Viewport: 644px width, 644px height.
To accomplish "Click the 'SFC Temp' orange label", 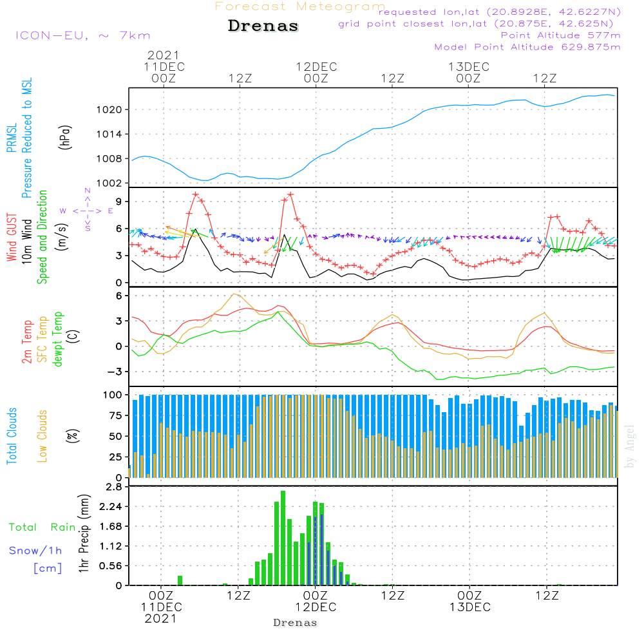I will 42,339.
